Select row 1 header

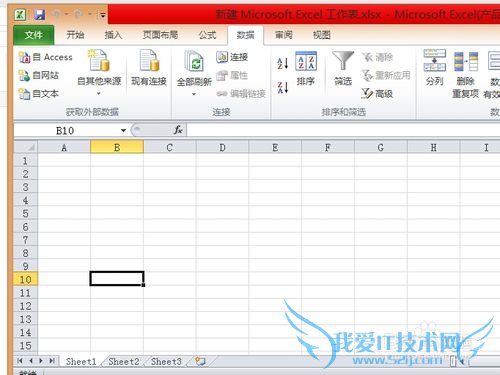pos(26,161)
